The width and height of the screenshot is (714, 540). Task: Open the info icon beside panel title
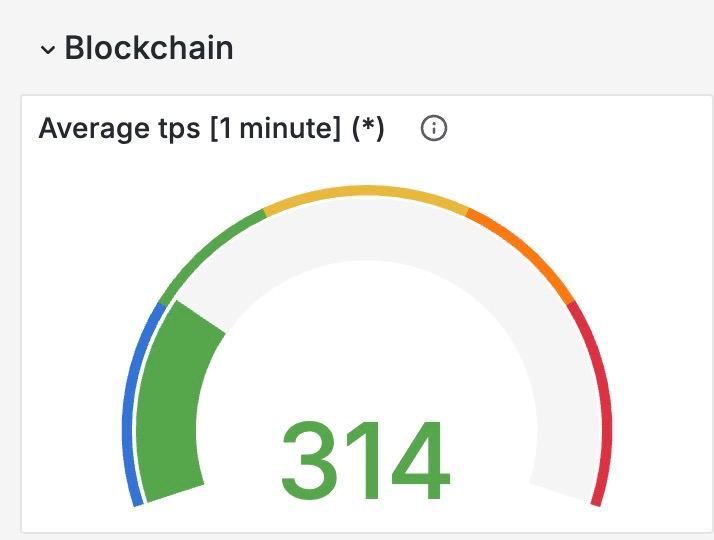434,128
